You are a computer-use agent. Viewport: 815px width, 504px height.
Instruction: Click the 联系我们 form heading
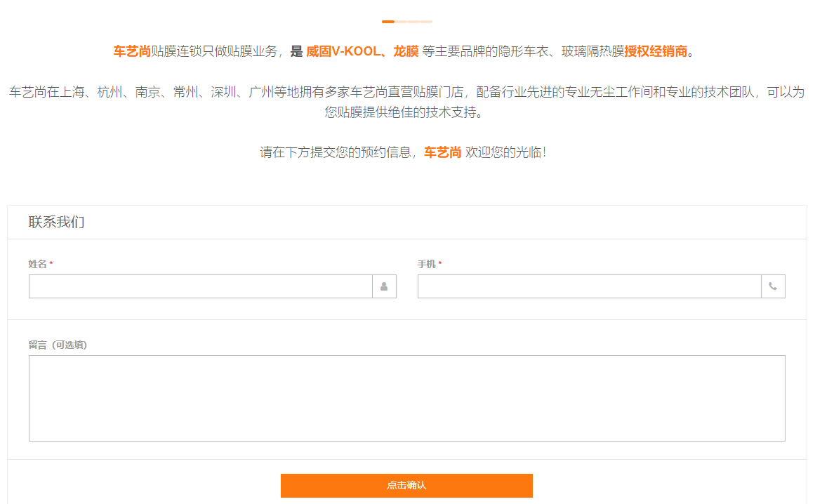pyautogui.click(x=56, y=223)
